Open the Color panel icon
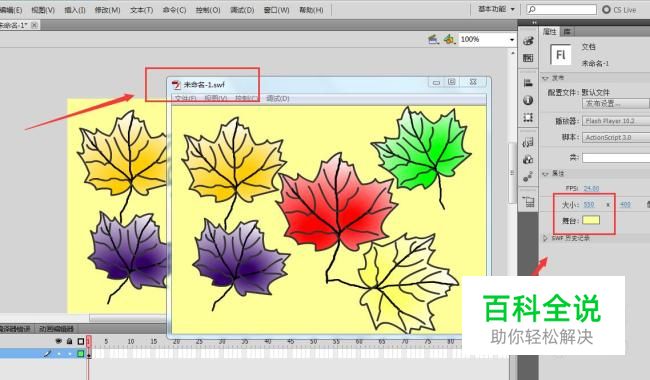 point(528,41)
